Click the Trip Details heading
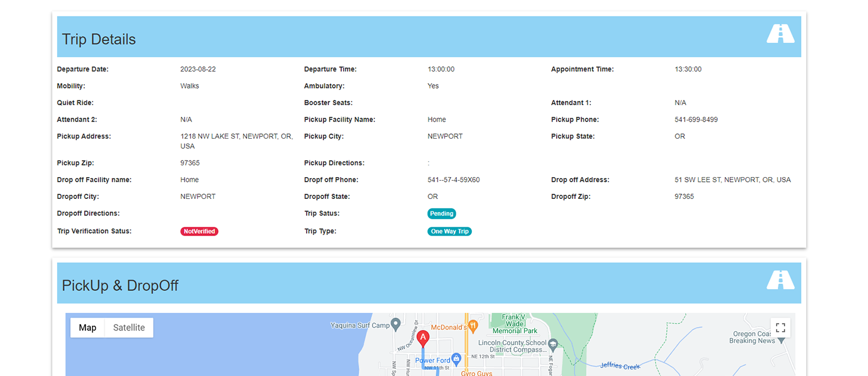Screen dimensions: 868x376 pos(99,40)
